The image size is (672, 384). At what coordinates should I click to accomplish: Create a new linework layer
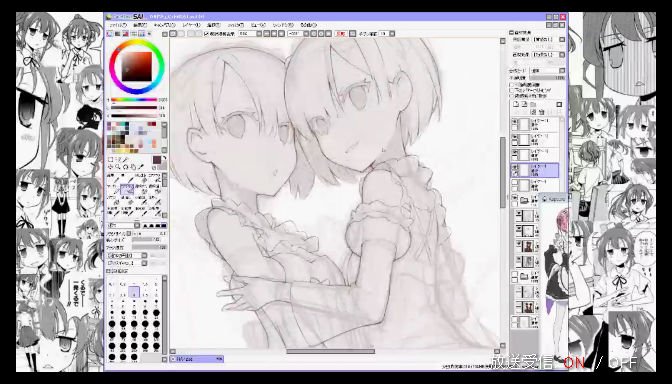pos(525,104)
